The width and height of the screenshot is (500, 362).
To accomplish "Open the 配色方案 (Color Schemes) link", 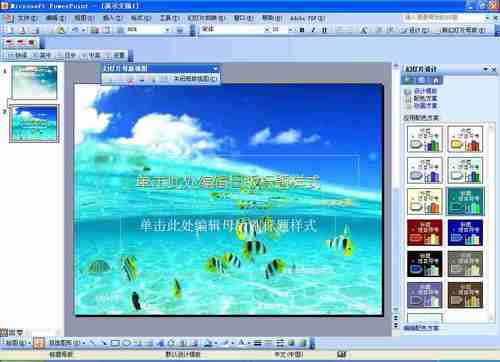I will (425, 98).
